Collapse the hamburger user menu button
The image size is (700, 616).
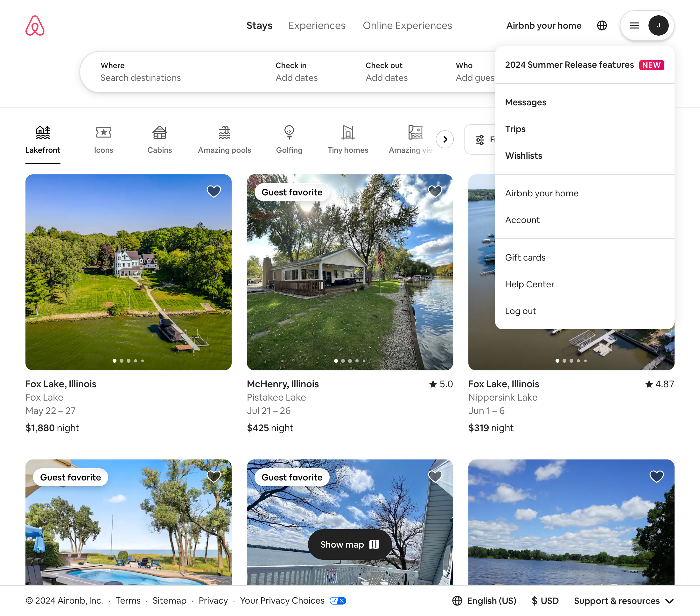coord(634,26)
